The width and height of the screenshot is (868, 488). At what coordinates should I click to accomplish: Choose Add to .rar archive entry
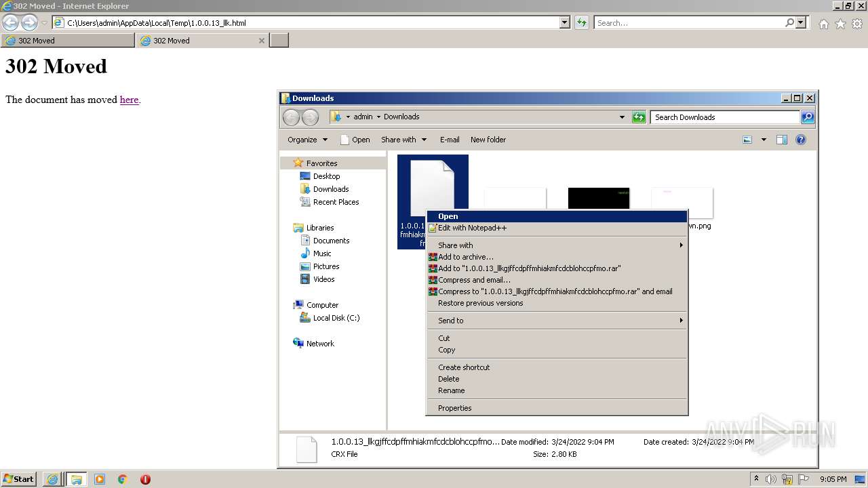click(x=556, y=268)
